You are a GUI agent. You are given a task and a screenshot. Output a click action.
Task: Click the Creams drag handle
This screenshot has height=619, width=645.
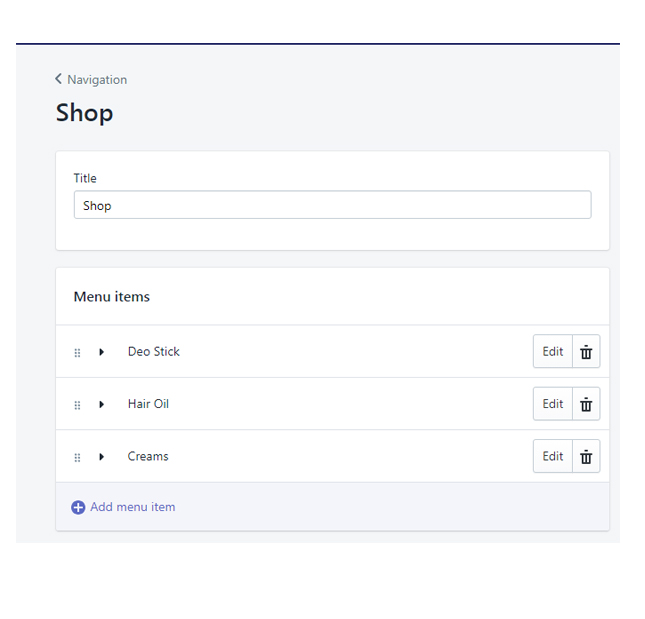78,457
